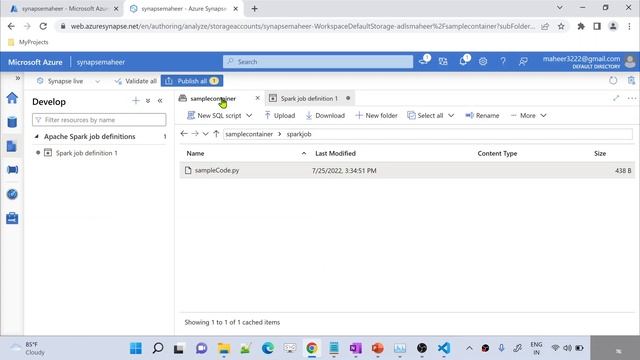Select Spark job definition 1 in tree
This screenshot has width=640, height=360.
(87, 153)
